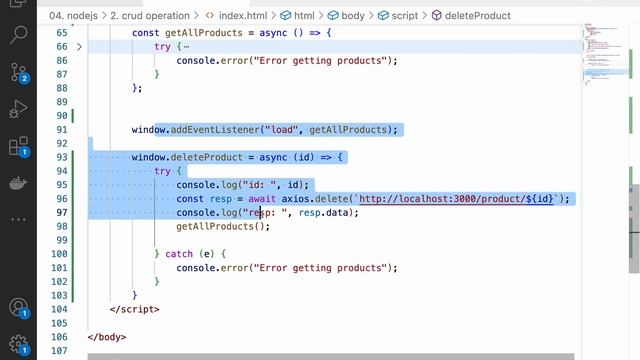Click 'try {' on line 94
Screen dimensions: 640x360
pyautogui.click(x=167, y=171)
